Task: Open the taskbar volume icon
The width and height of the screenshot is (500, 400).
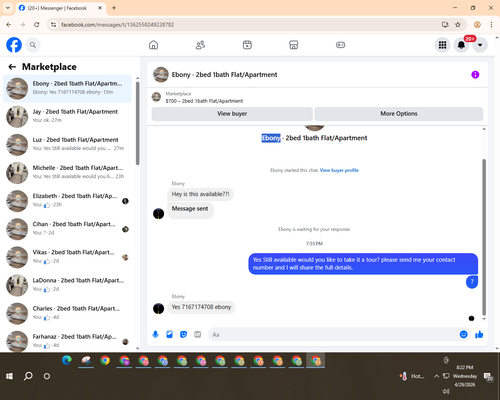Action: [446, 391]
